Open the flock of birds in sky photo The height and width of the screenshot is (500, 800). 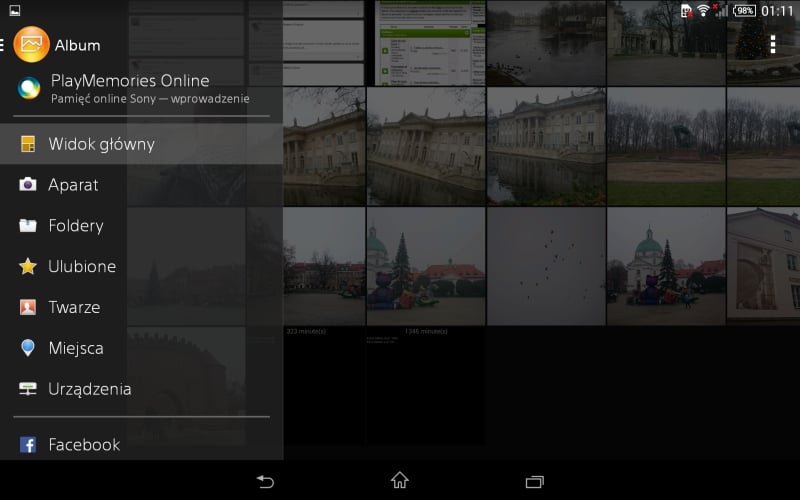click(546, 266)
